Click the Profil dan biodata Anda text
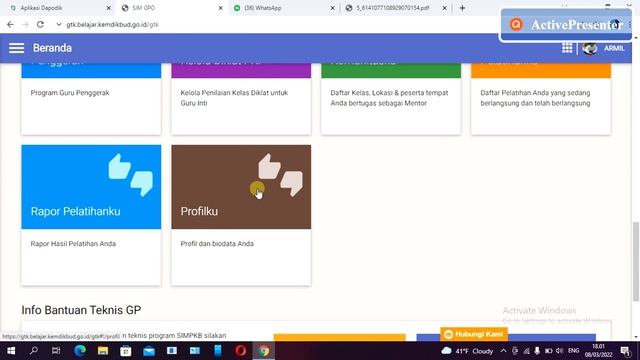640x360 pixels. 217,244
